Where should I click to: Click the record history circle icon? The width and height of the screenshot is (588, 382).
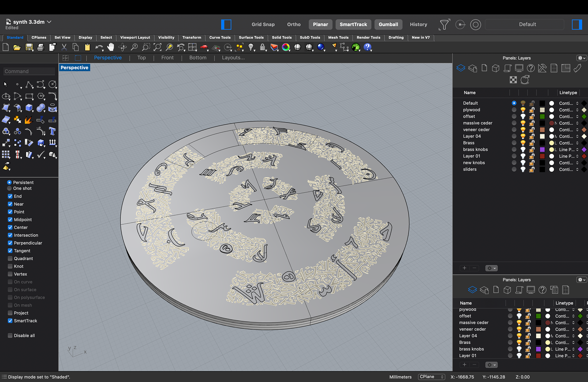coord(476,25)
